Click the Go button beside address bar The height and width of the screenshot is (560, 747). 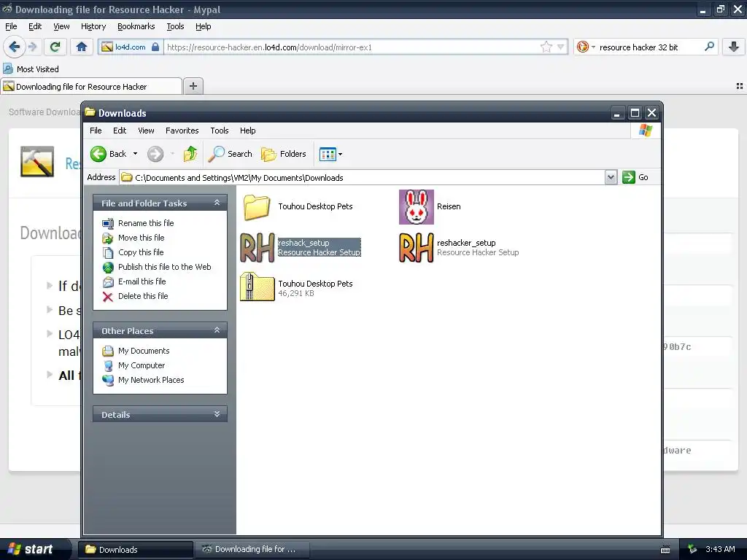click(x=635, y=177)
